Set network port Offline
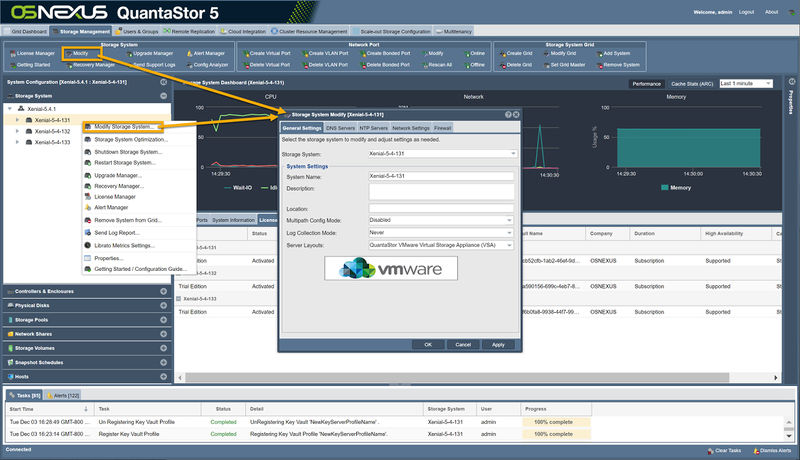 474,65
